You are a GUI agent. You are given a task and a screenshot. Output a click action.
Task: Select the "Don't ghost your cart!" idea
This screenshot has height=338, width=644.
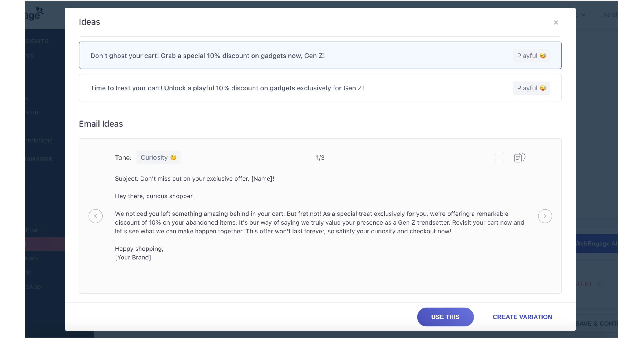click(207, 56)
